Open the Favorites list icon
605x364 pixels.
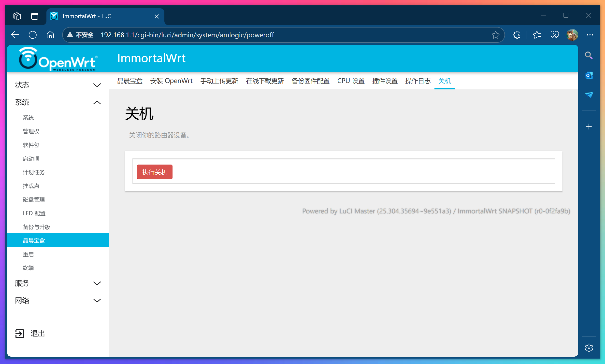[x=537, y=35]
